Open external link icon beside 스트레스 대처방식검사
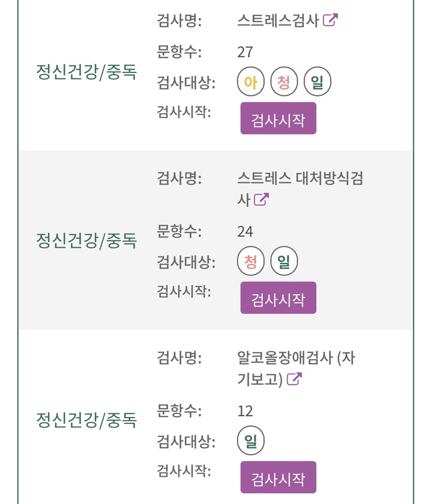 click(261, 199)
